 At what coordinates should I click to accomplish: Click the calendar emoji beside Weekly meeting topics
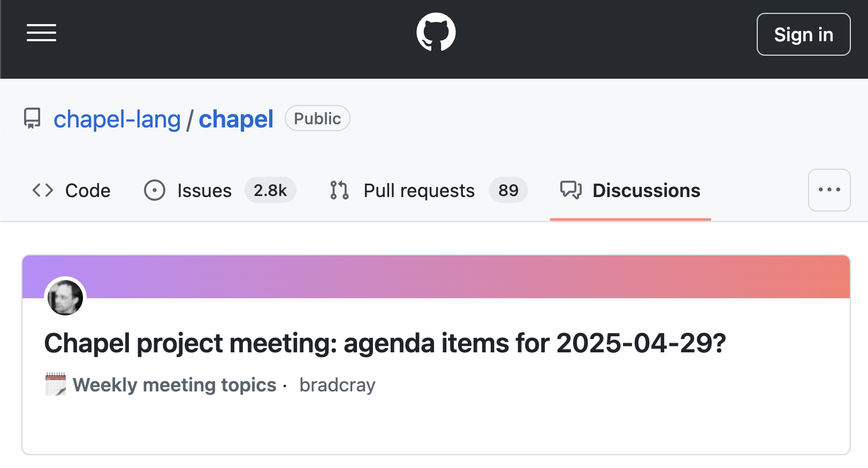coord(56,384)
